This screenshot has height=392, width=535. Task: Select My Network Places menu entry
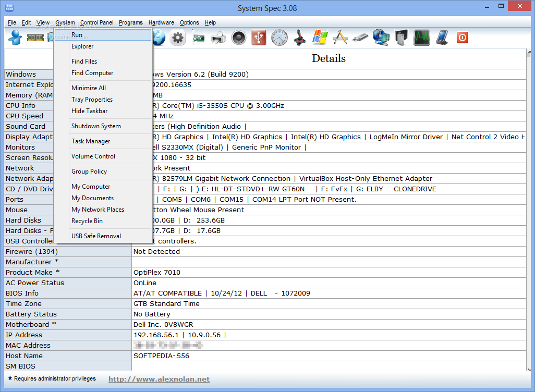click(x=103, y=210)
